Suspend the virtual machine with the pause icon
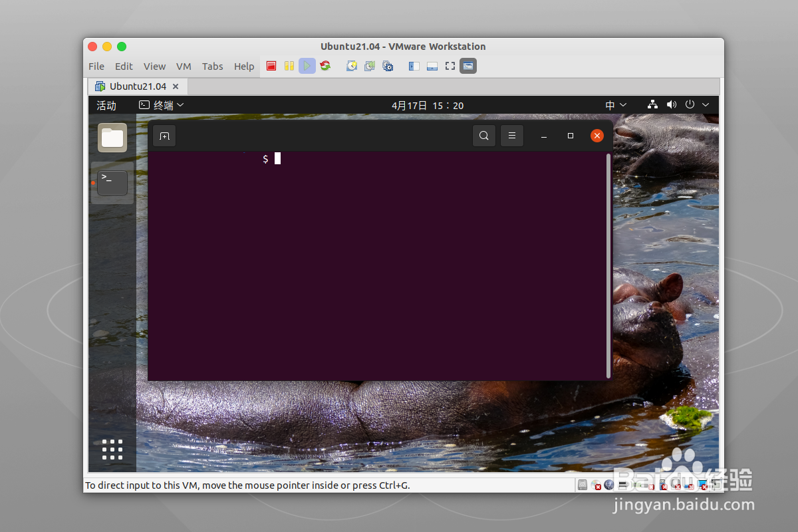Screen dimensions: 798x532 (x=289, y=66)
